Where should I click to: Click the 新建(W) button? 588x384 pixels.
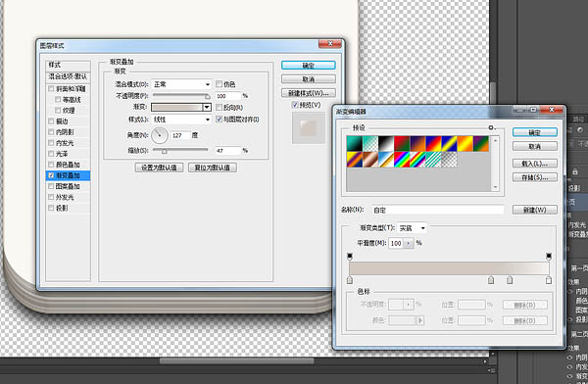tap(535, 210)
